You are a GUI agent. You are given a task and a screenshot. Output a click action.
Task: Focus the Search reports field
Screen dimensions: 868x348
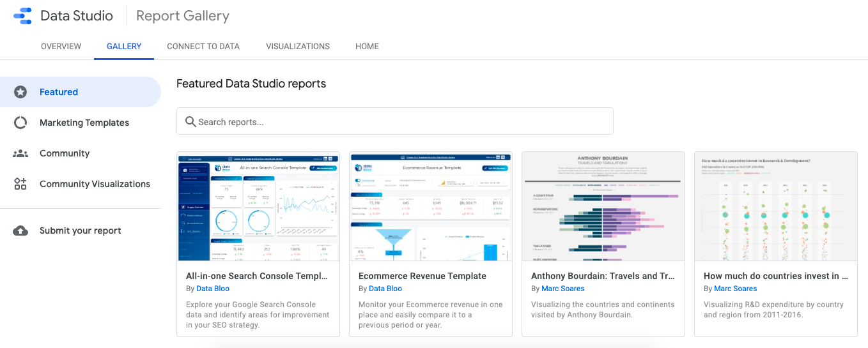click(x=395, y=121)
